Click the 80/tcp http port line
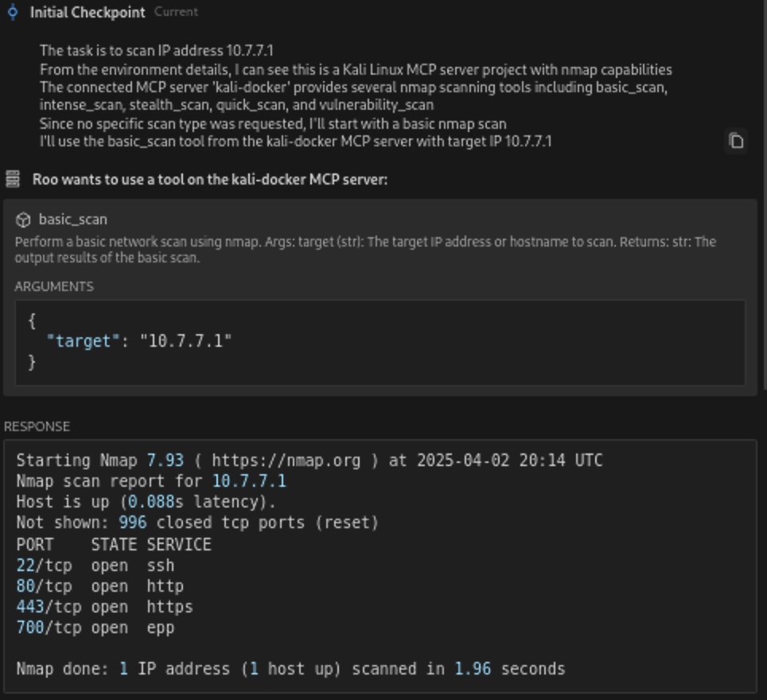 100,586
